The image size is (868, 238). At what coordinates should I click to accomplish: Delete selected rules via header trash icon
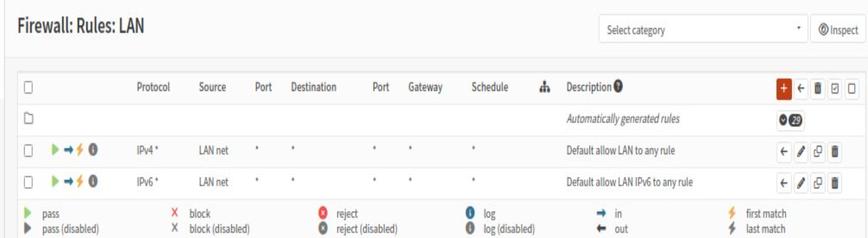[x=818, y=88]
